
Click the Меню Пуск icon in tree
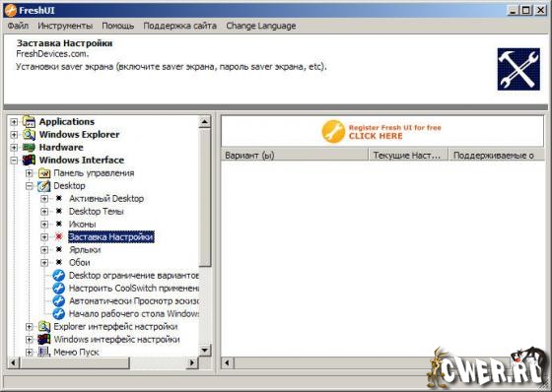click(x=44, y=352)
